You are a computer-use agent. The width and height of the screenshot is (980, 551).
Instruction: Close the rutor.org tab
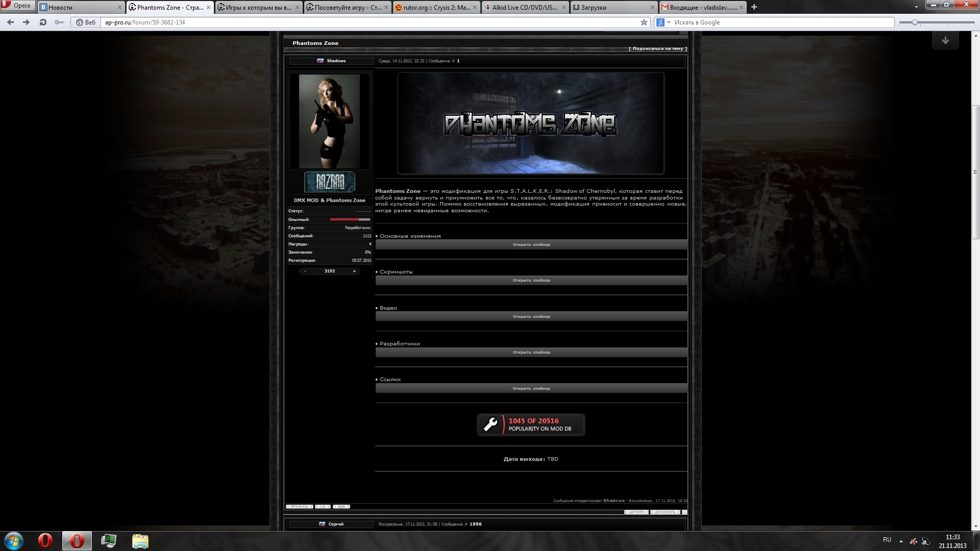(475, 8)
